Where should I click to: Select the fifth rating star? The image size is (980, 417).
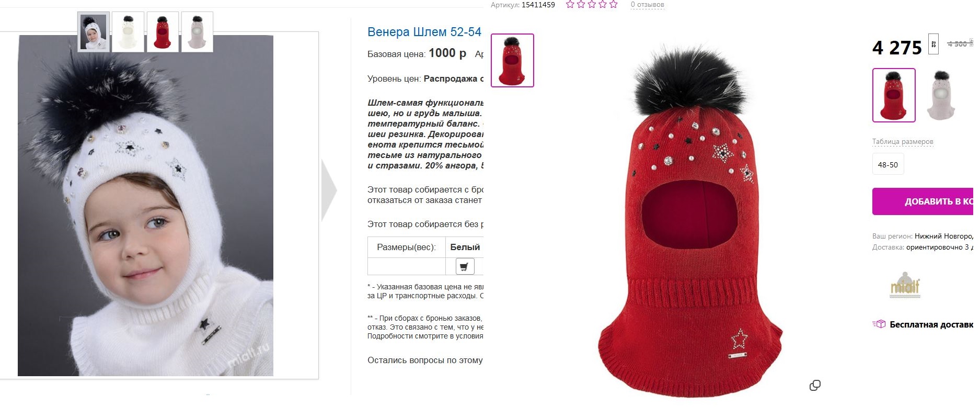tap(613, 5)
